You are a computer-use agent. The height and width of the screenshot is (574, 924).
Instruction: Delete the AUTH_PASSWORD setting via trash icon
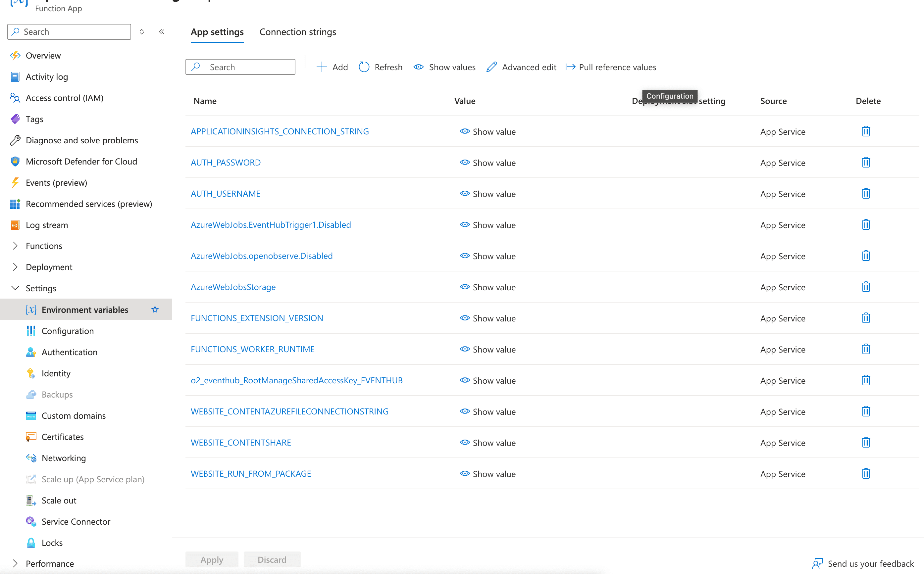coord(865,163)
